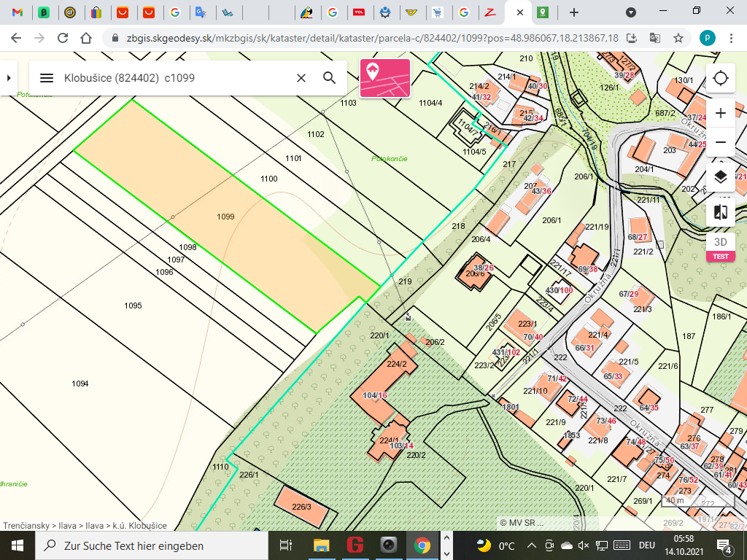Switch to the Google Maps tab
This screenshot has width=747, height=560.
(x=543, y=12)
